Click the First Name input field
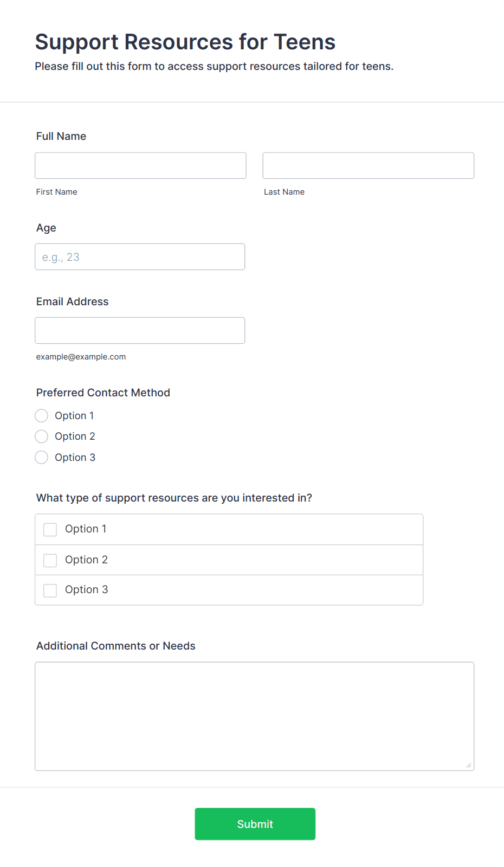The height and width of the screenshot is (867, 504). [140, 165]
